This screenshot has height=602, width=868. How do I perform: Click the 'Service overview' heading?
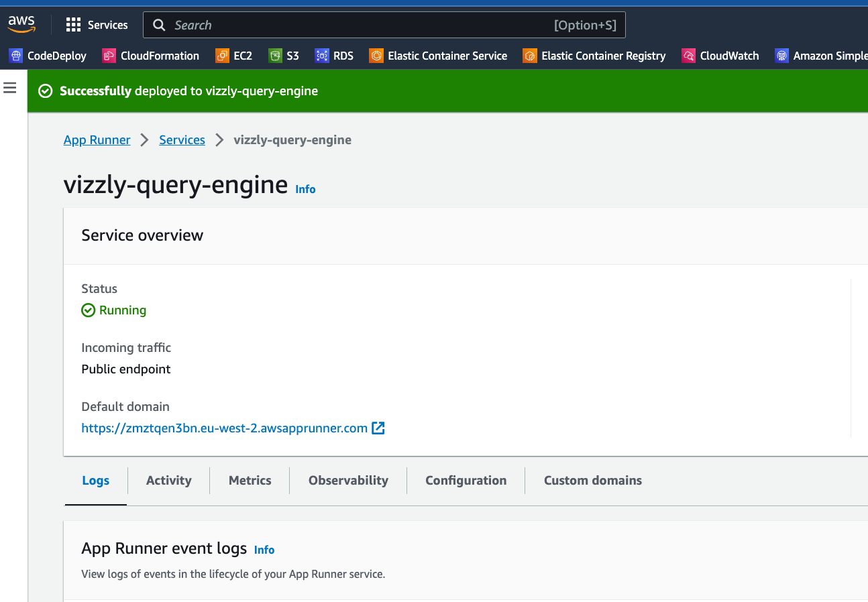coord(142,235)
